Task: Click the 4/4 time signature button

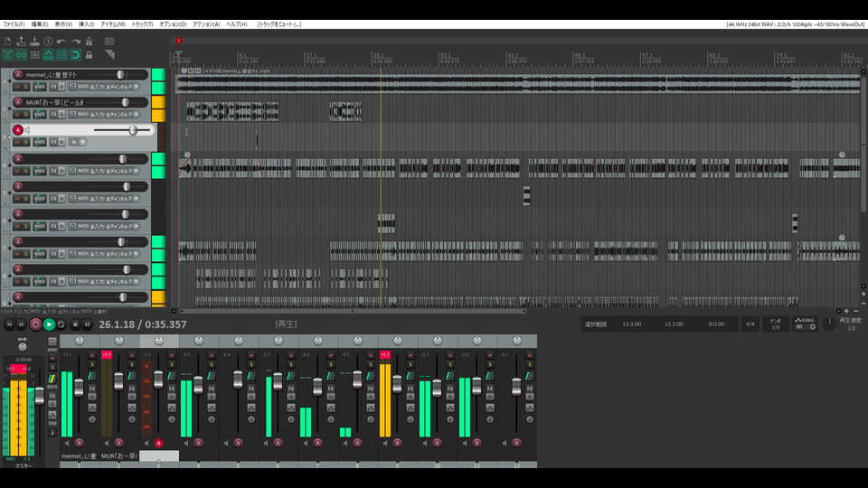Action: [749, 324]
